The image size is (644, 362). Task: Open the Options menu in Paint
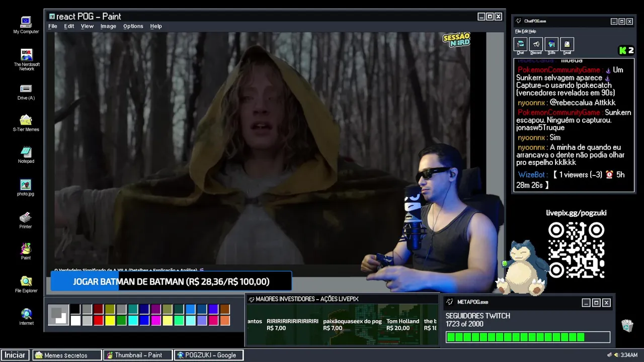pos(133,26)
